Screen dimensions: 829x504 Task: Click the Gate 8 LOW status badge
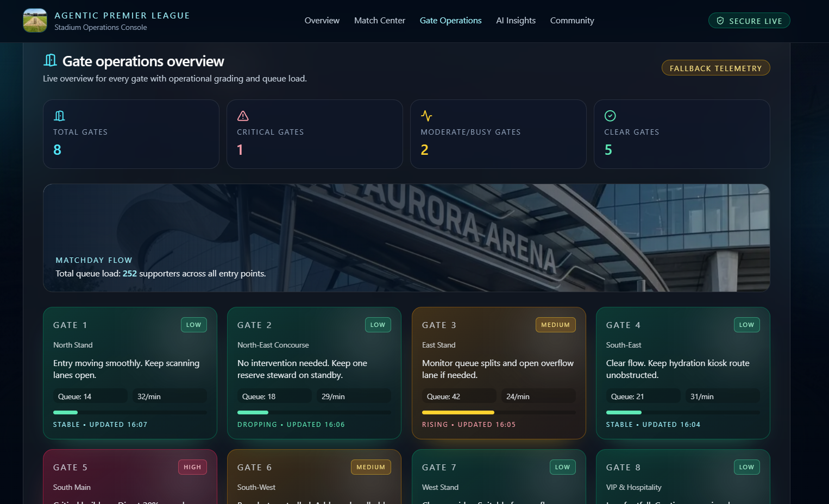pos(747,467)
